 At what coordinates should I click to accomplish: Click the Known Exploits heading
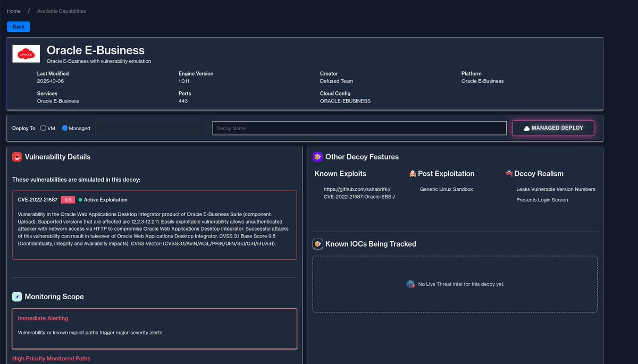point(340,174)
